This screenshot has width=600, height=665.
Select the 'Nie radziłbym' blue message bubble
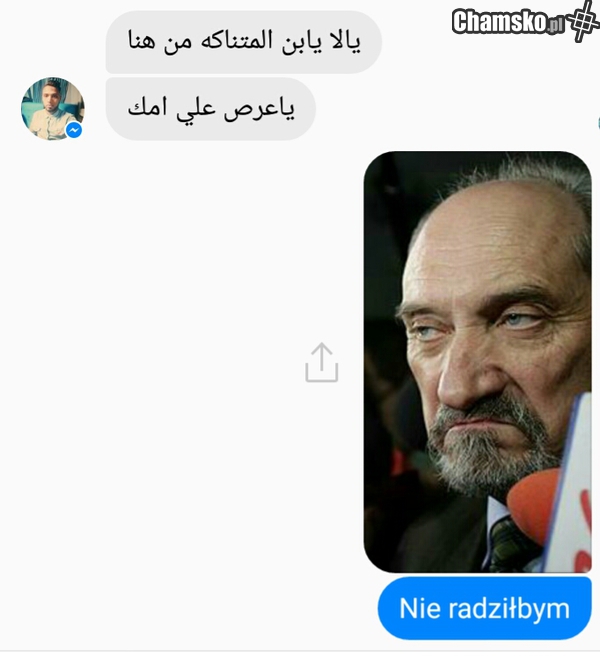484,608
